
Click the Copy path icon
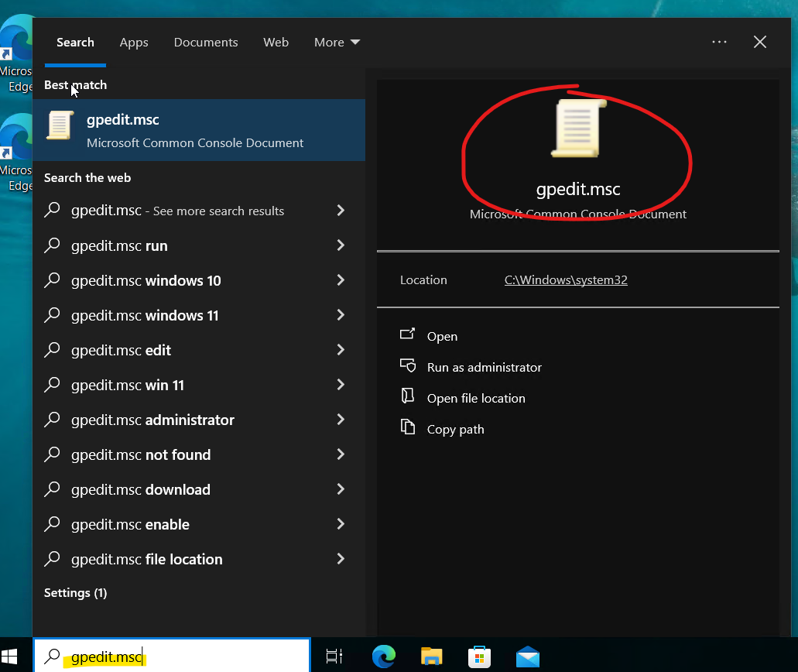(x=408, y=427)
